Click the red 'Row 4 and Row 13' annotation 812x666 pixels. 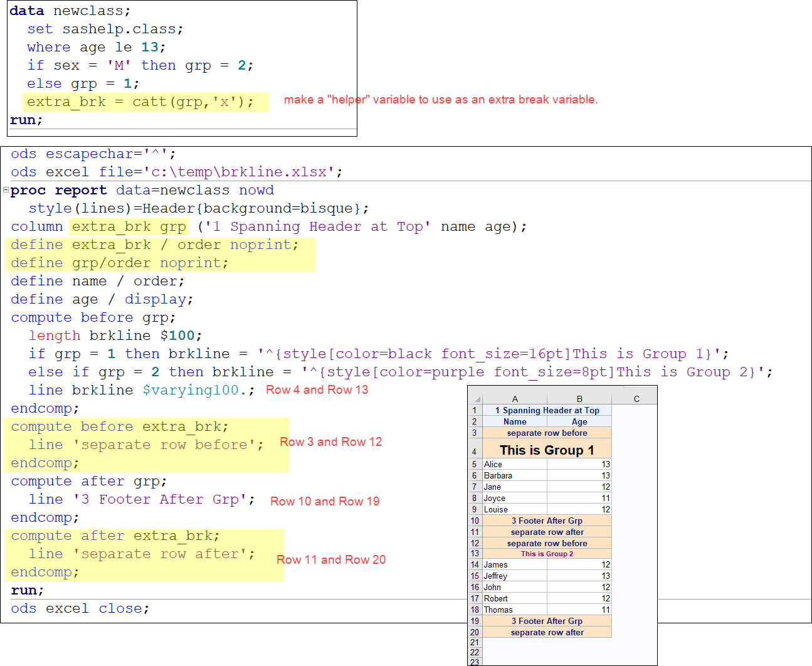coord(317,389)
